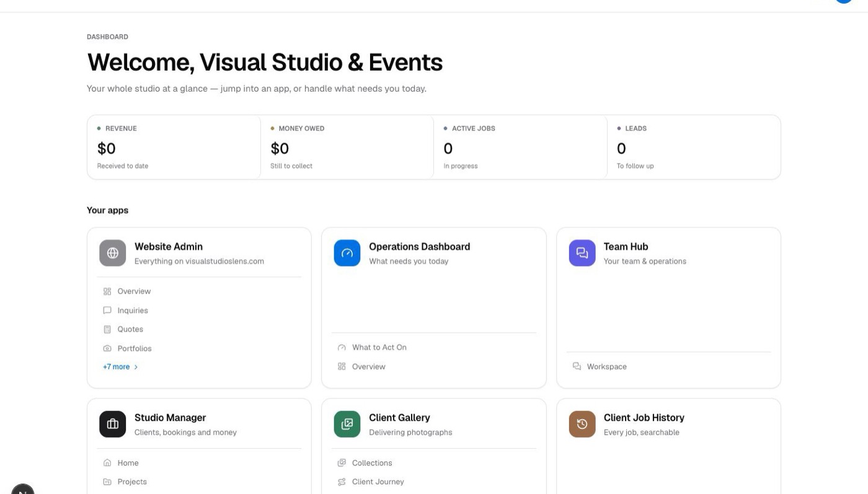Click the stacked images icon beside Collections

pos(342,463)
